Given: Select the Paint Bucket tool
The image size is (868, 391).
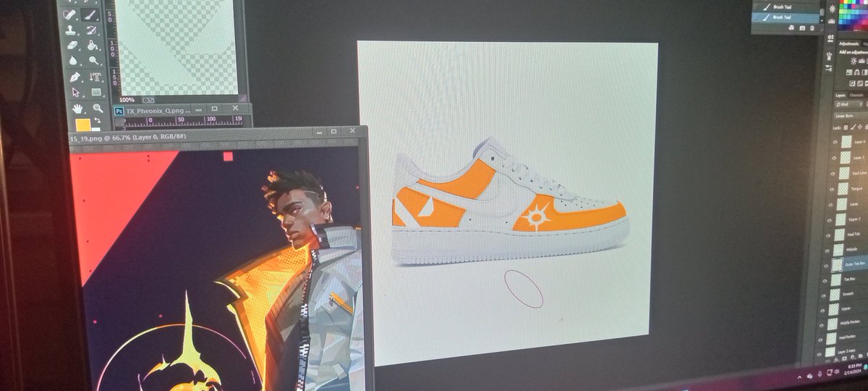Looking at the screenshot, I should (x=92, y=45).
